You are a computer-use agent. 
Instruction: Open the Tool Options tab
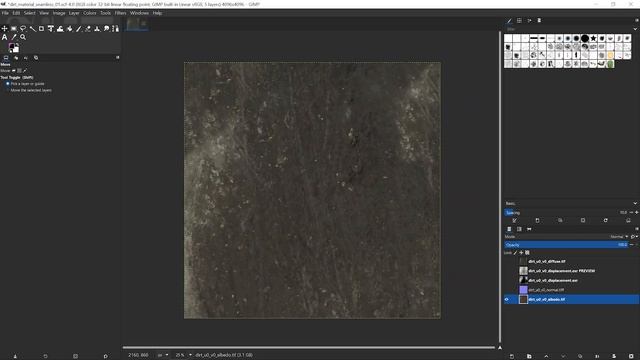6,58
